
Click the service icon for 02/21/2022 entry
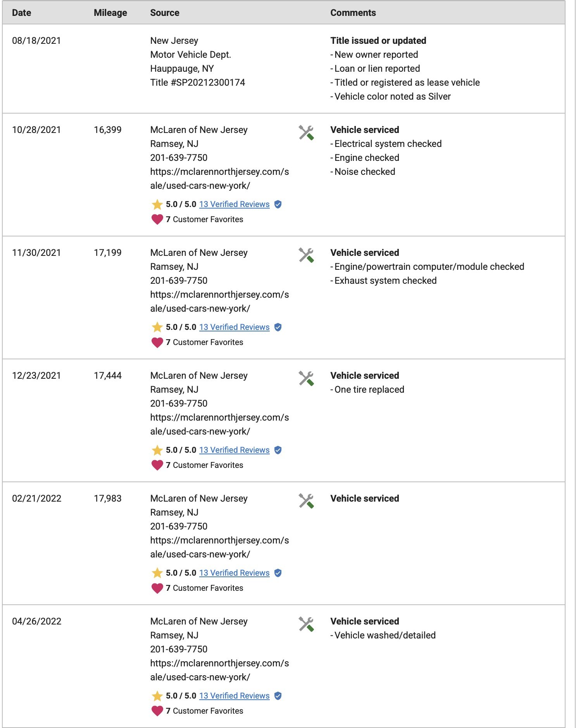coord(306,501)
